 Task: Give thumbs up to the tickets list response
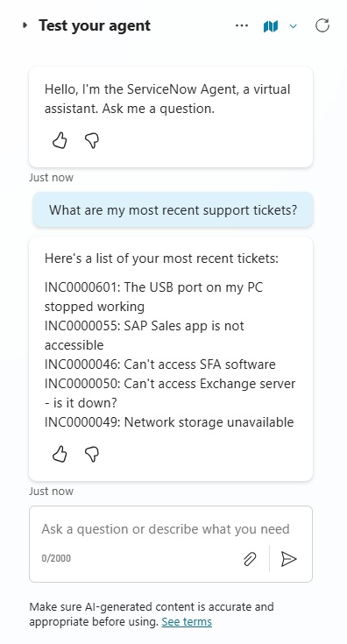point(60,454)
